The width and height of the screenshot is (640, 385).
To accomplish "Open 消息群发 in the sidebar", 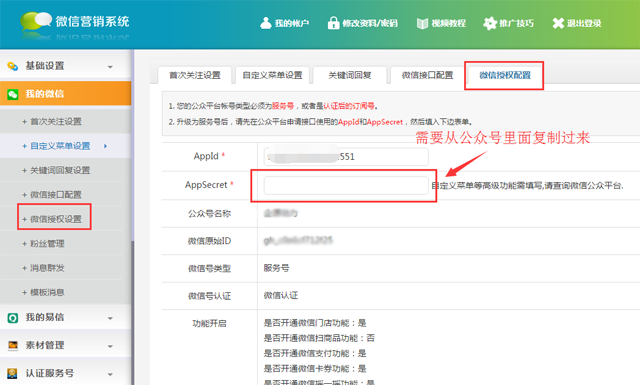I will 47,268.
